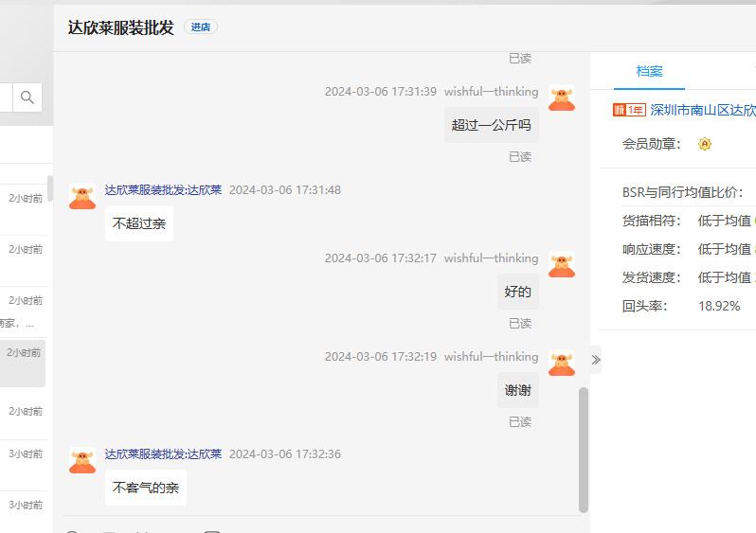Click the 超过一公斤吗 message bubble
Viewport: 756px width, 533px height.
click(x=491, y=125)
